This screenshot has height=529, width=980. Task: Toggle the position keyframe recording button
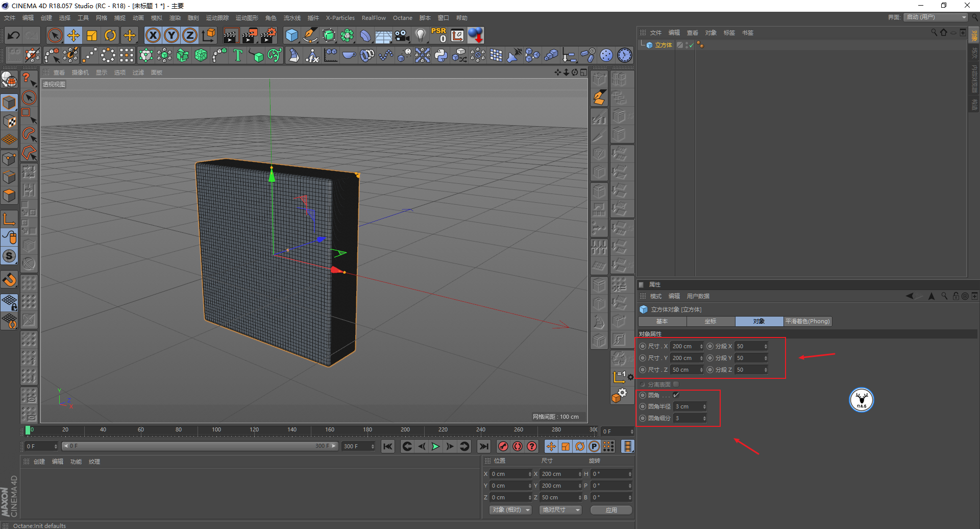point(551,446)
